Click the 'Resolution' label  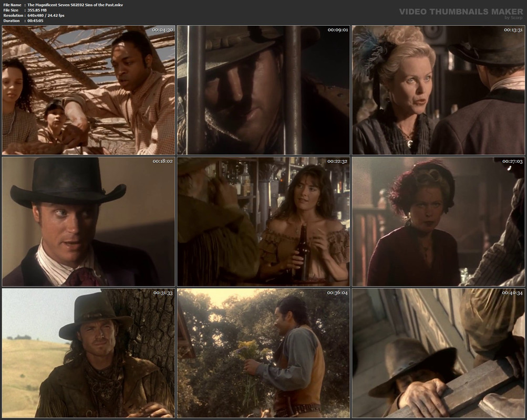pos(13,15)
